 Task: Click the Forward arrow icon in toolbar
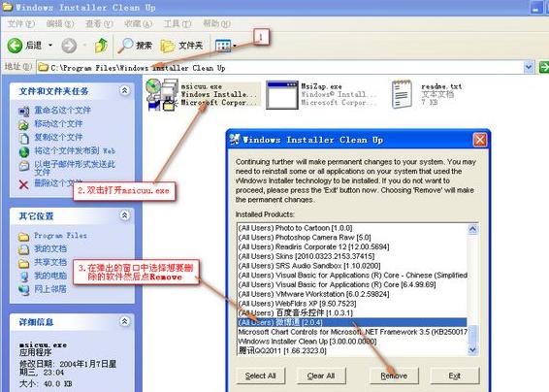(69, 46)
